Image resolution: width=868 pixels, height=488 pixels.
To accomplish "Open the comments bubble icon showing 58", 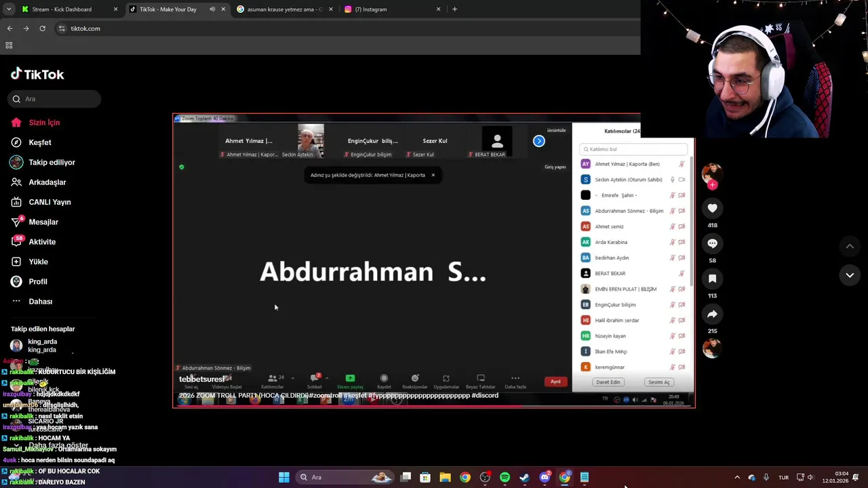I will pyautogui.click(x=712, y=243).
